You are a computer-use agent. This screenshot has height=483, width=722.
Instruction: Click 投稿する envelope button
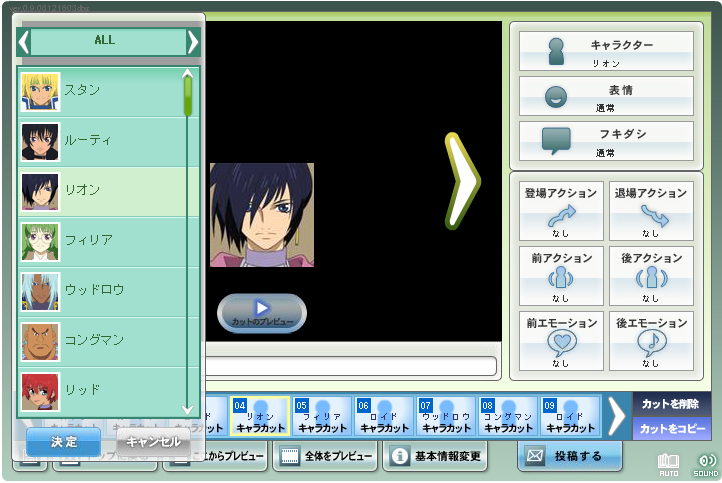pyautogui.click(x=570, y=456)
